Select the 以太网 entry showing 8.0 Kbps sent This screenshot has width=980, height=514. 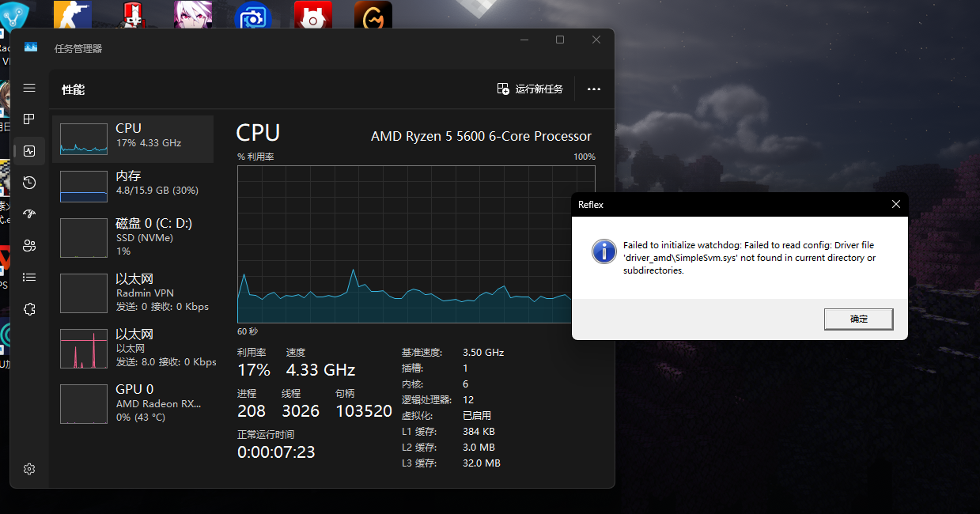coord(133,349)
